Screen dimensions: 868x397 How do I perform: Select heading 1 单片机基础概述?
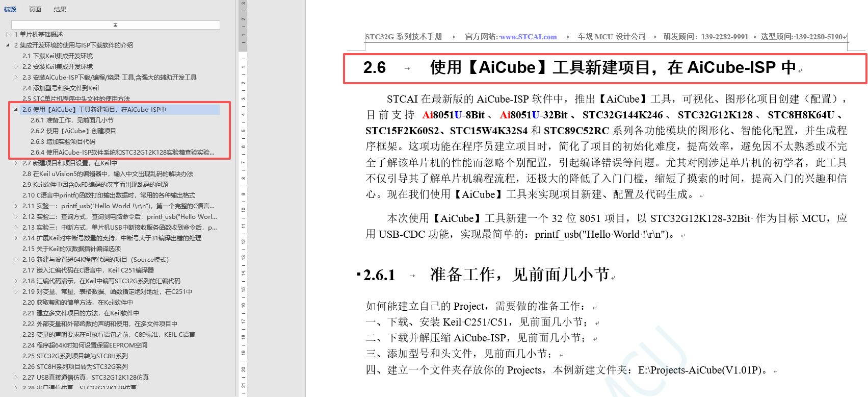coord(39,35)
